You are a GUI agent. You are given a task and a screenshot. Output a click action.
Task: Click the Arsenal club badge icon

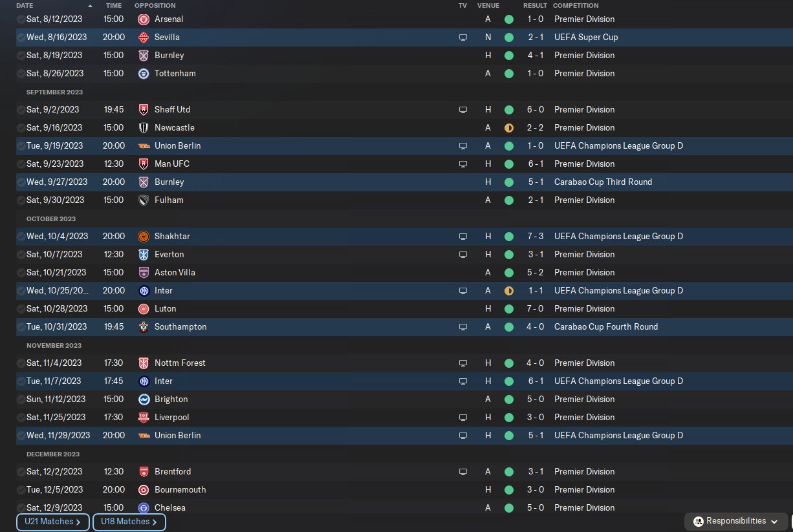[144, 19]
